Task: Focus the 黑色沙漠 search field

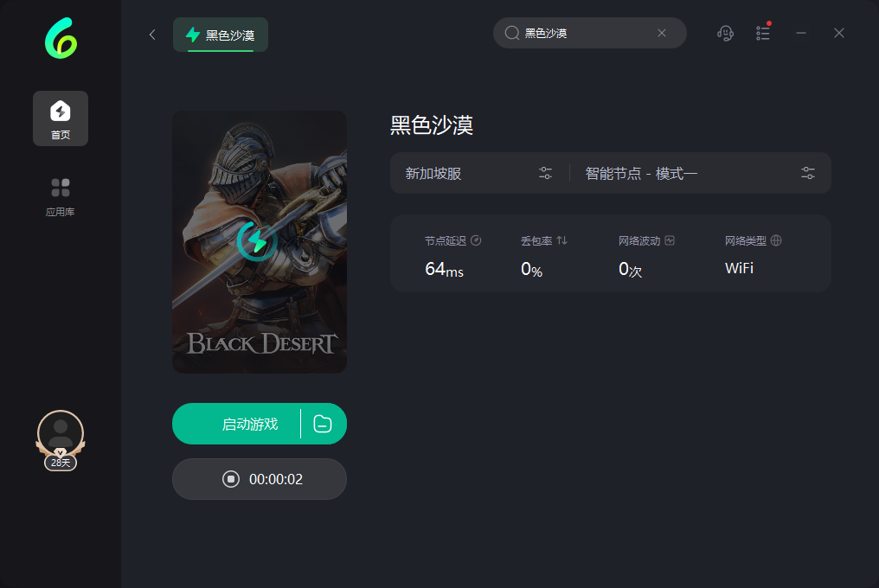Action: [589, 33]
